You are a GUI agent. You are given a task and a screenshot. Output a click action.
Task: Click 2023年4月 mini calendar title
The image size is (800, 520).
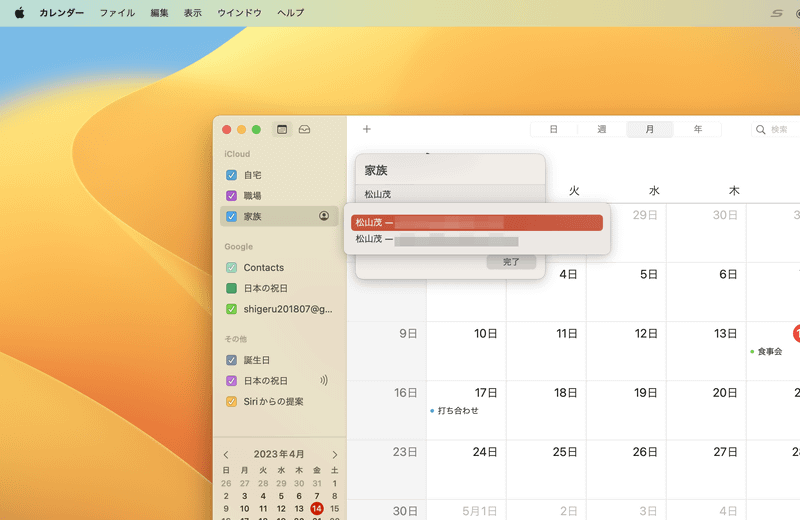click(279, 454)
